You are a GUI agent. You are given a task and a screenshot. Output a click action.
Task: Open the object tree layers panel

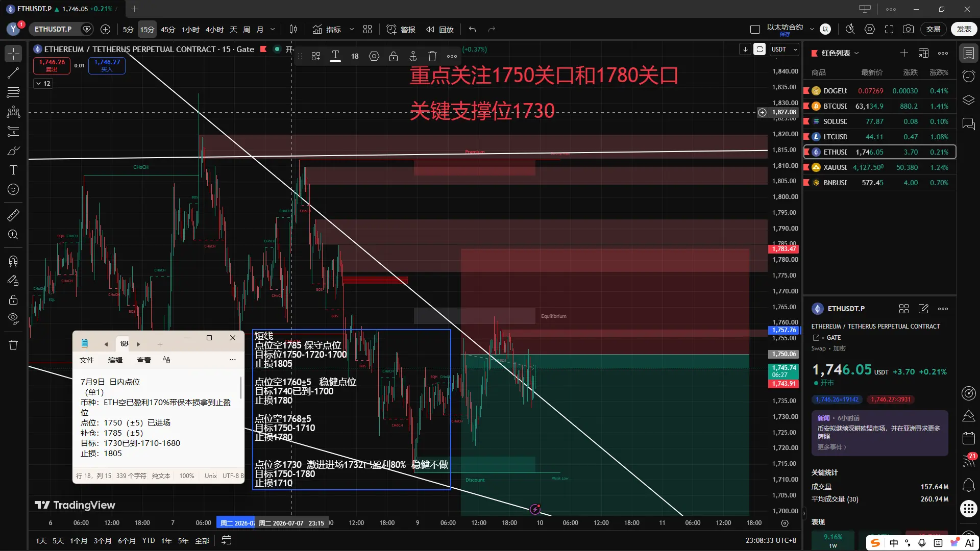tap(968, 99)
